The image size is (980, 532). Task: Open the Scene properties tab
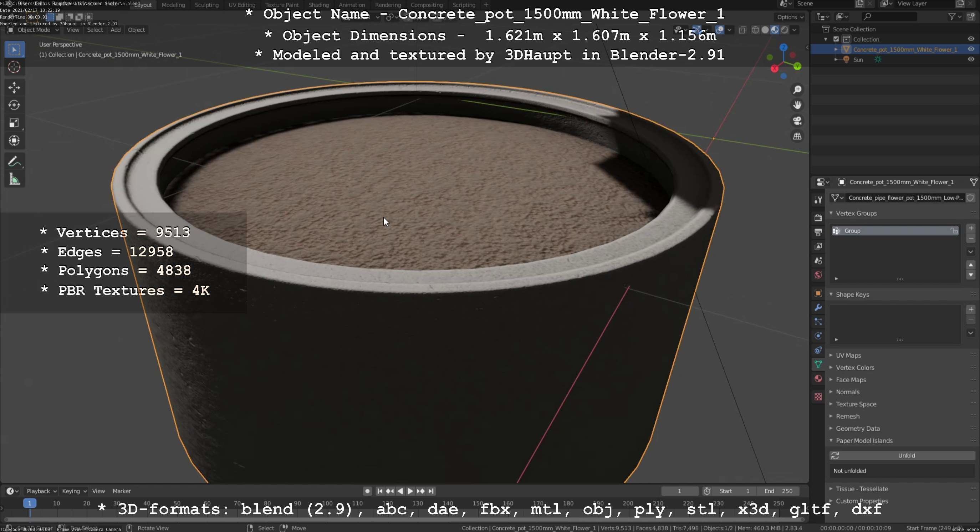[818, 261]
